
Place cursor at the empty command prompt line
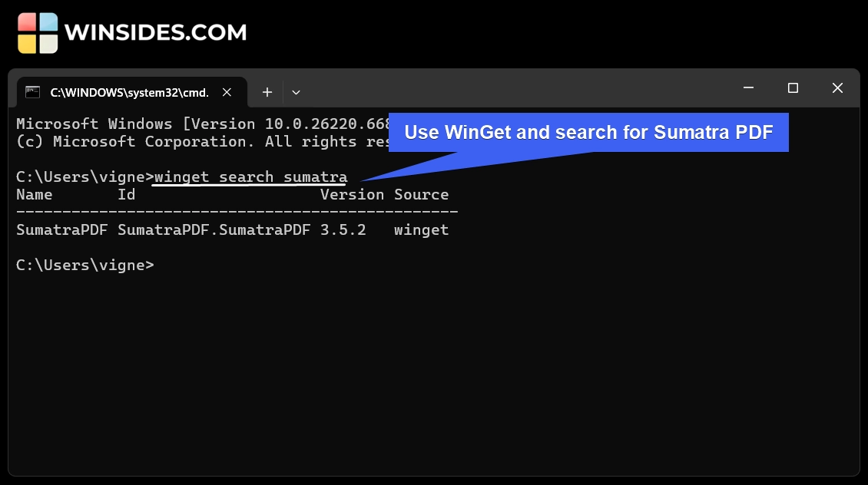(x=161, y=265)
